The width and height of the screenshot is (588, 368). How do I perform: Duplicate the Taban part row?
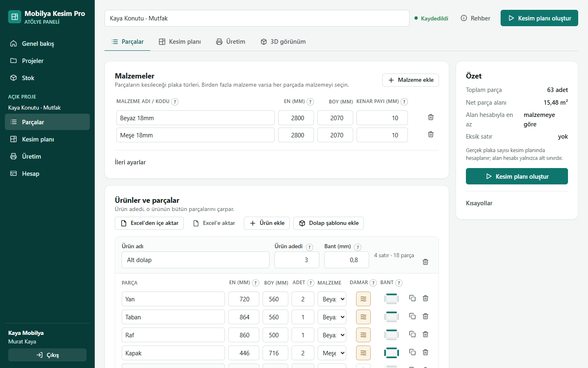[412, 316]
